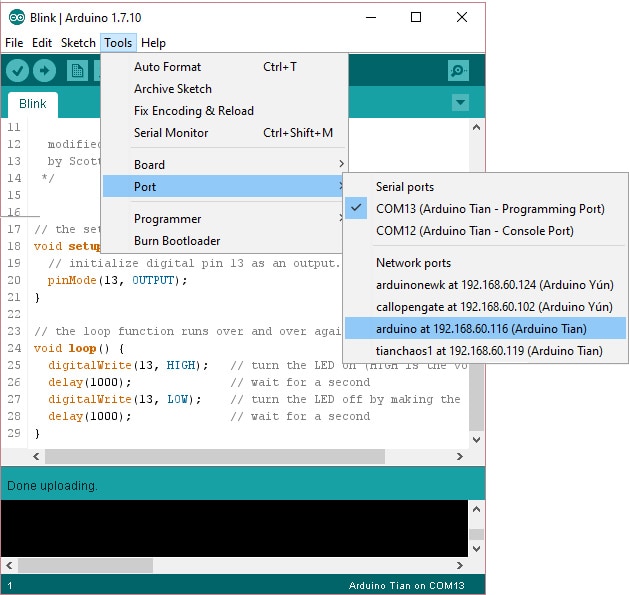Select COM13 Arduino Tian Programming Port
Viewport: 629px width, 595px height.
(489, 209)
